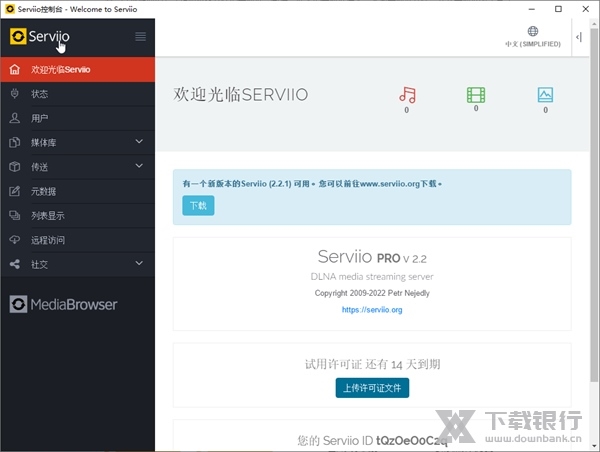Click the new version 2.2.1 notice text
The height and width of the screenshot is (452, 600).
tap(312, 184)
